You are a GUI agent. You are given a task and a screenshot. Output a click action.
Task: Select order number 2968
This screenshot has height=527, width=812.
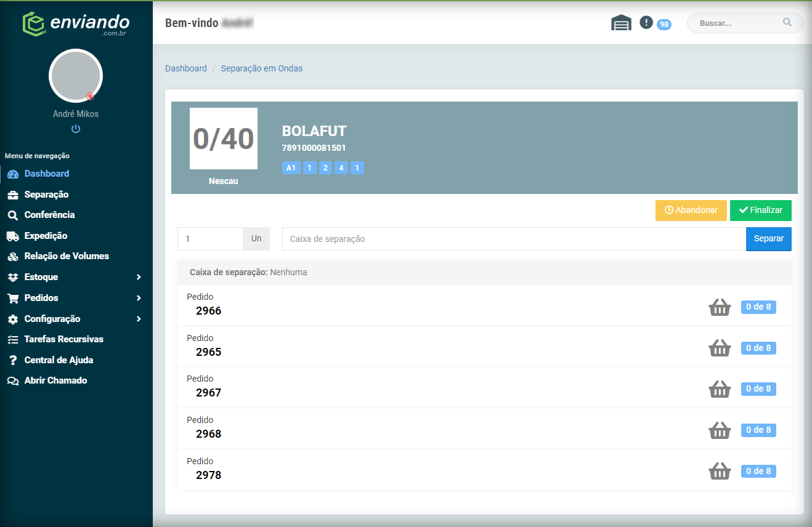point(208,434)
